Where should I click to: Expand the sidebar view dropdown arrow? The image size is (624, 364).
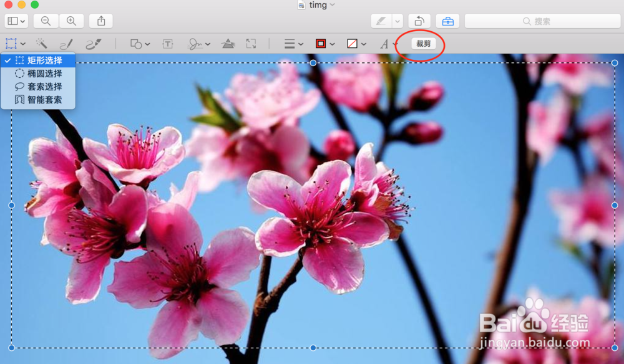coord(23,21)
